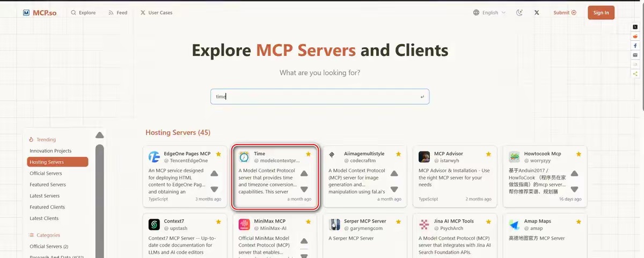Click up arrow in MiniMax MCP card
The image size is (644, 258).
304,241
